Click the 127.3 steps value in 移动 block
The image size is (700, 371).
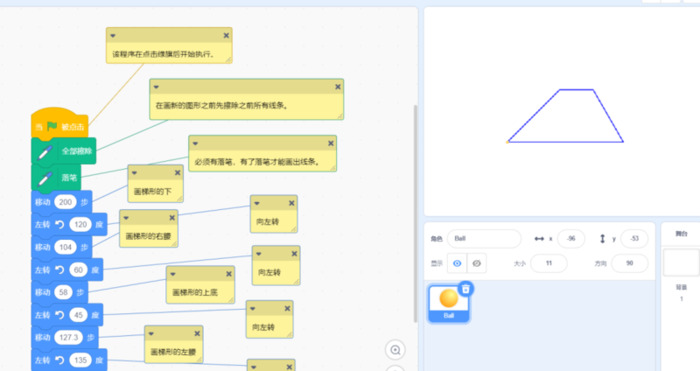coord(69,338)
